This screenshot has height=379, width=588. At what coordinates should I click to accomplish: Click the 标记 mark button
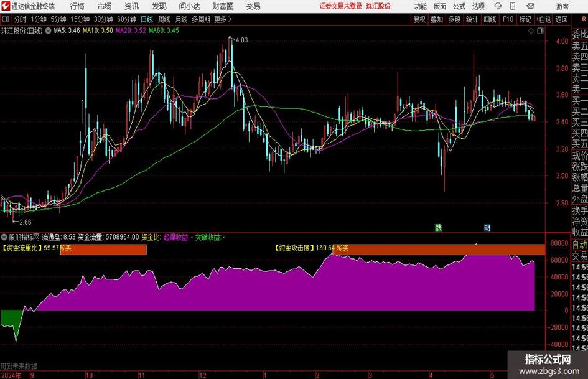(525, 19)
